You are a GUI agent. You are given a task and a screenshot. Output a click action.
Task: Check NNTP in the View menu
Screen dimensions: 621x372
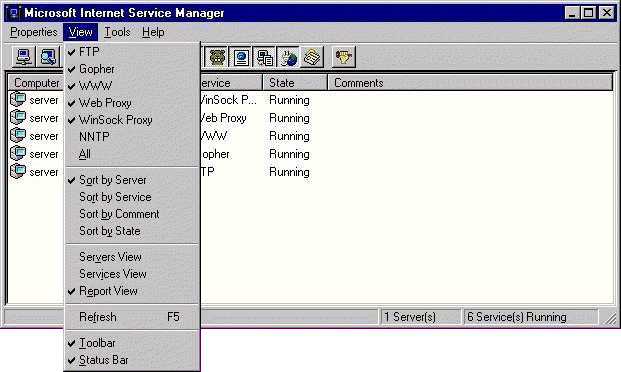tap(131, 137)
